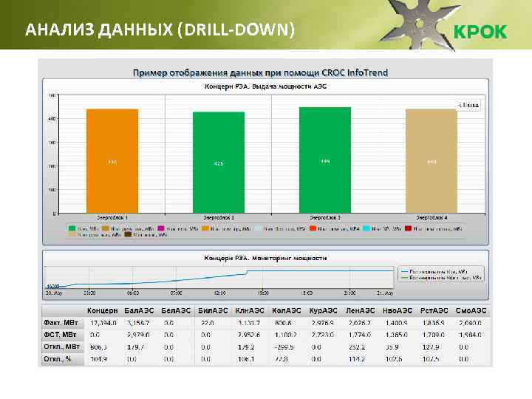The image size is (532, 399).
Task: Click chart title 'Концерн РЭА. Выдача мощности АЭС'
Action: tap(265, 86)
